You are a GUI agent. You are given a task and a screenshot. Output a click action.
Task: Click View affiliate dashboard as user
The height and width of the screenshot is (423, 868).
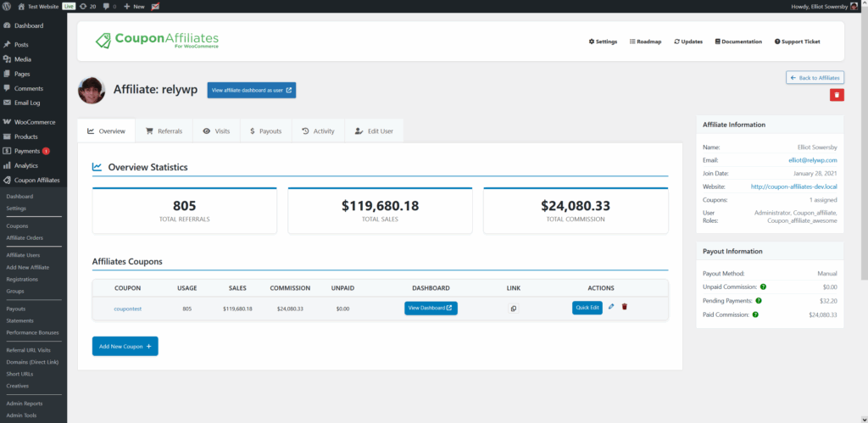252,90
